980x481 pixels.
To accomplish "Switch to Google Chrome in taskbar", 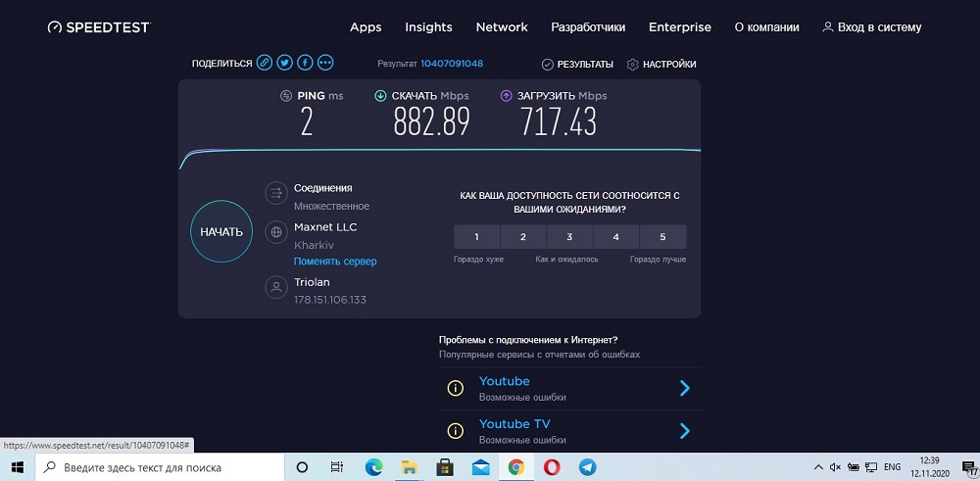I will (516, 467).
